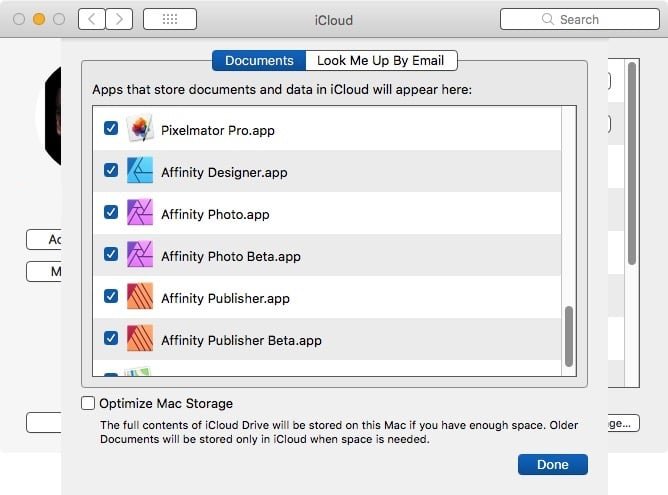Open the Look Me Up By Email tab

(381, 61)
